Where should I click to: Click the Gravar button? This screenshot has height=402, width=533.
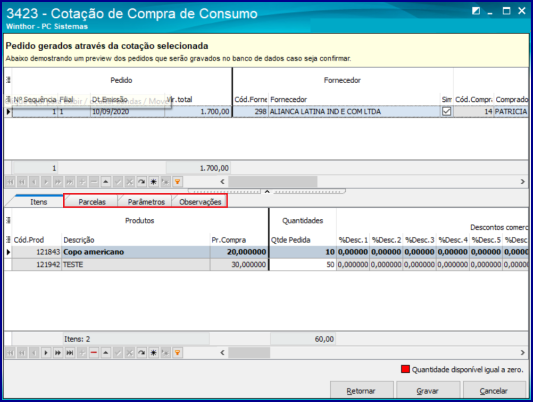pyautogui.click(x=428, y=391)
